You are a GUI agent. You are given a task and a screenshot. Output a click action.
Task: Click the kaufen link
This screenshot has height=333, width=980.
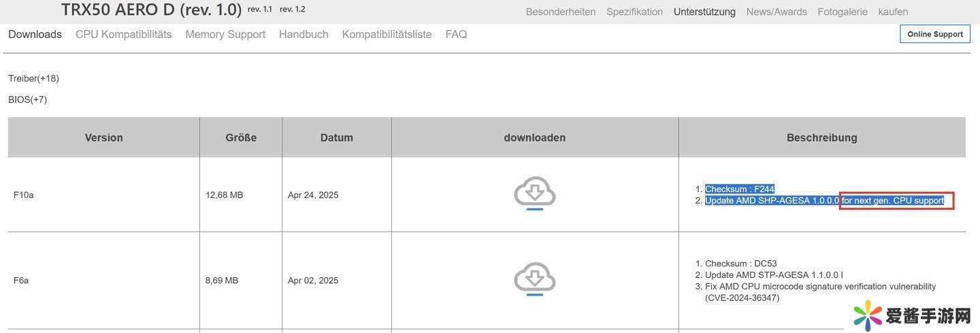tap(893, 12)
